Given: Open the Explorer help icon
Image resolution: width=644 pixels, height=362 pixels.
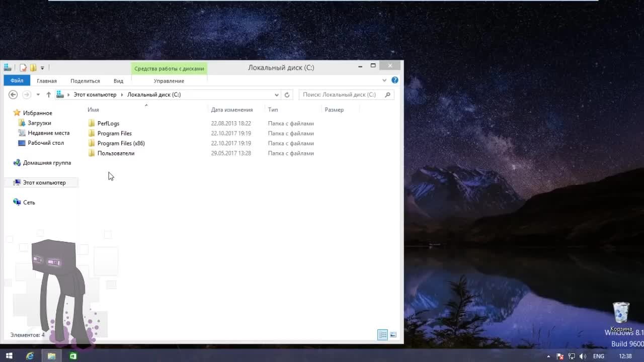Looking at the screenshot, I should [x=395, y=80].
